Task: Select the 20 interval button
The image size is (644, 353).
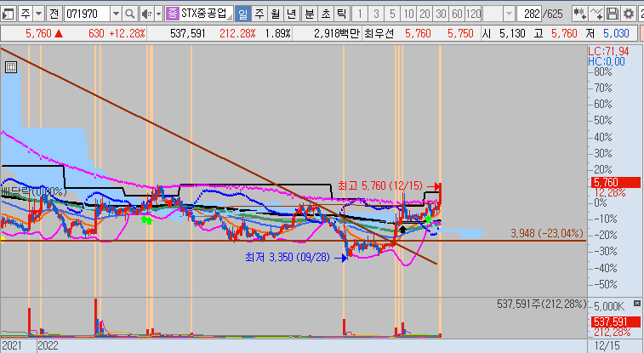Action: point(425,14)
